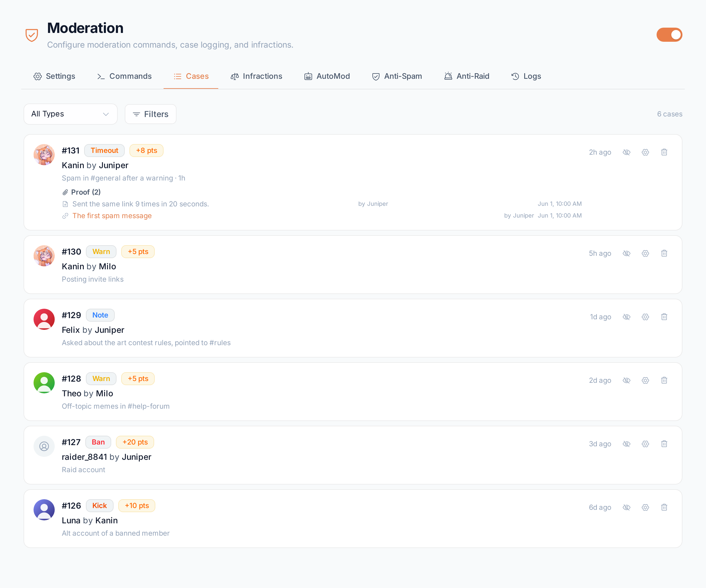706x588 pixels.
Task: Hide case #129 with the eye icon
Action: [x=626, y=317]
